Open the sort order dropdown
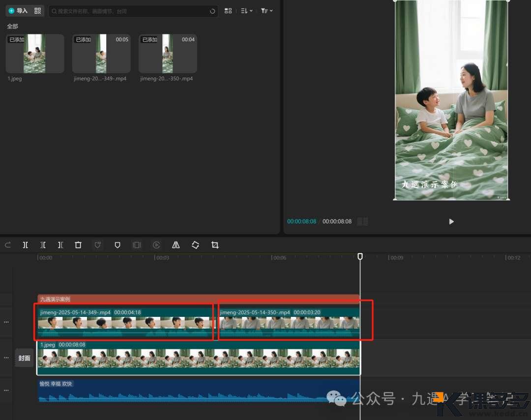Viewport: 531px width, 420px height. (x=247, y=11)
